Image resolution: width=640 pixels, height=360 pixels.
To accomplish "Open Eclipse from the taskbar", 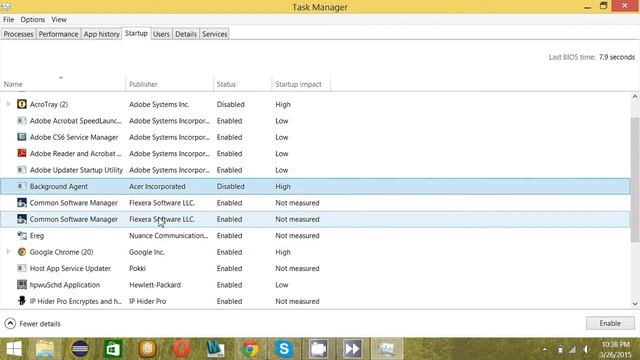I will [80, 349].
